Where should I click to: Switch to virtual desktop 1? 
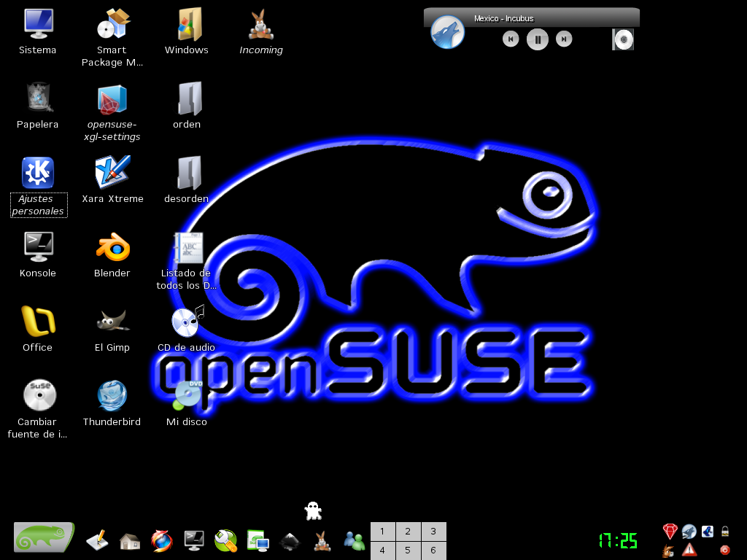382,532
